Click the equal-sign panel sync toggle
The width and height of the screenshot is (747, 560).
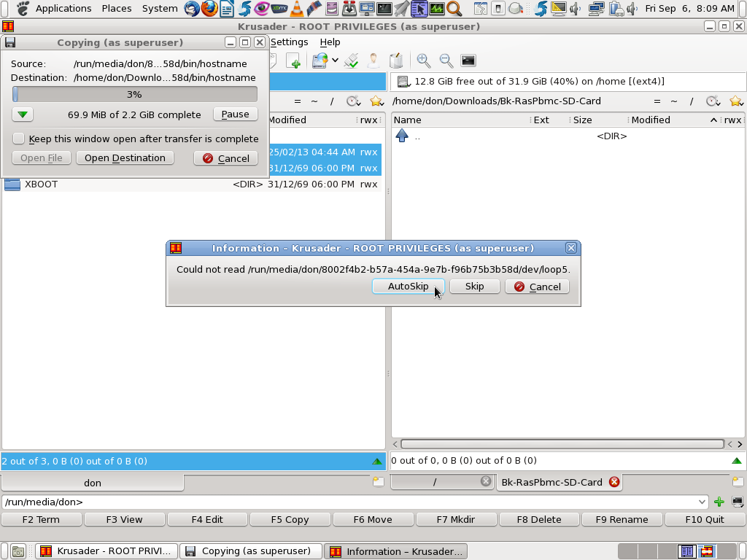point(298,102)
